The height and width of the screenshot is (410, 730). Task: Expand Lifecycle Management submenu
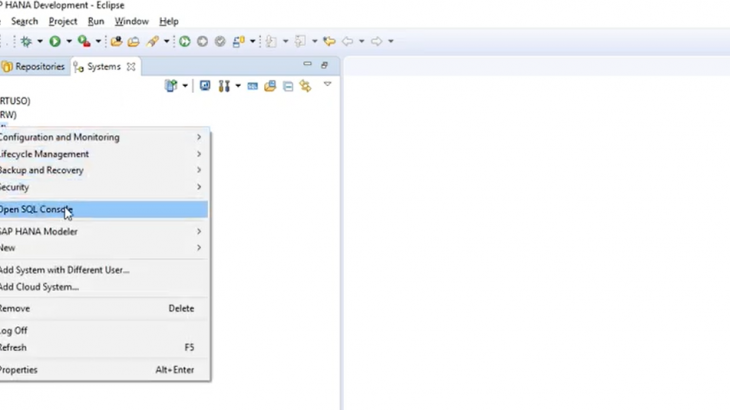point(103,154)
